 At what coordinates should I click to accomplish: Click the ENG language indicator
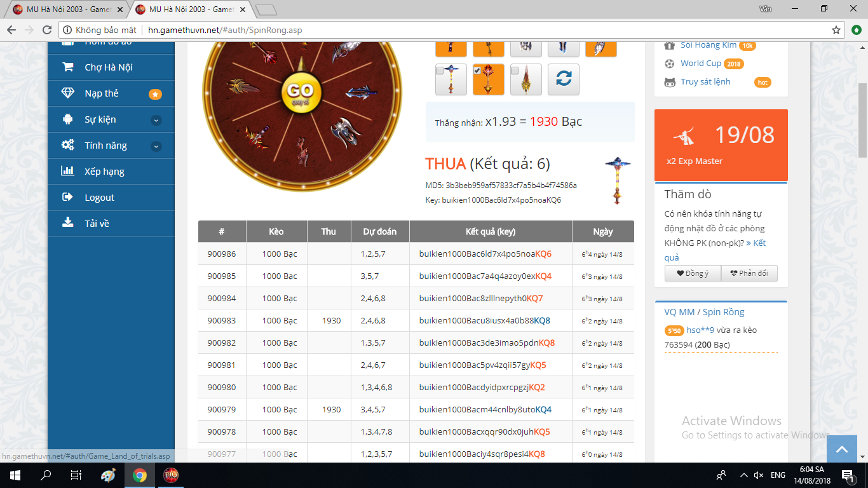pyautogui.click(x=778, y=475)
